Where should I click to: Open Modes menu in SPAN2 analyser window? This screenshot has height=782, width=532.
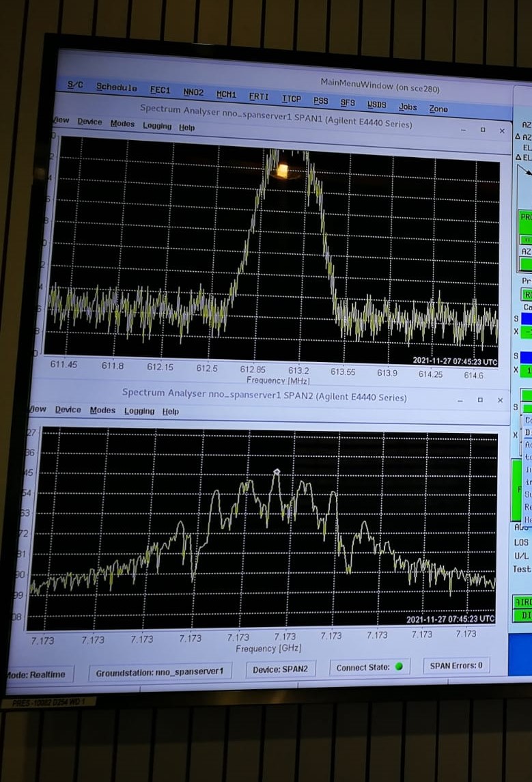tap(102, 410)
